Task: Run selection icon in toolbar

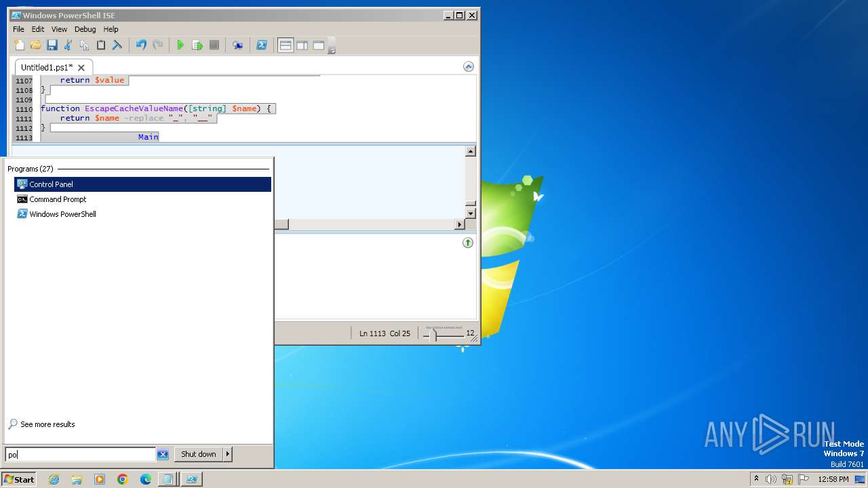Action: coord(197,45)
